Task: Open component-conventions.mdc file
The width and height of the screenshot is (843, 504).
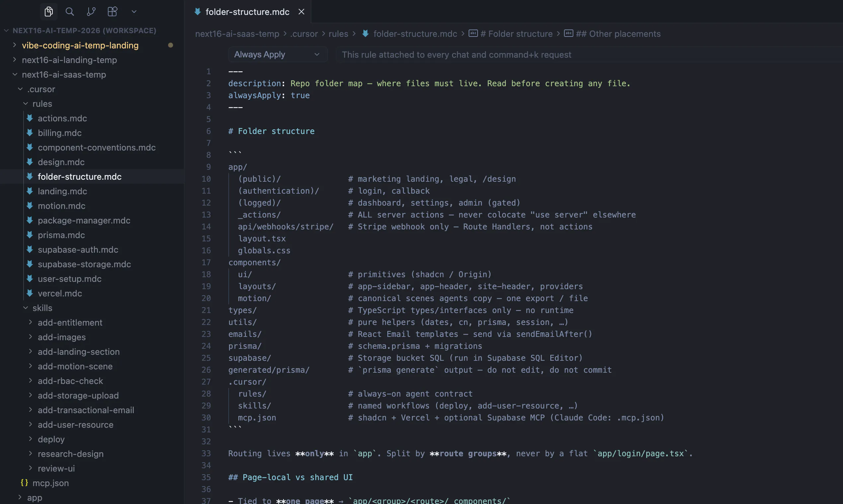Action: (97, 148)
